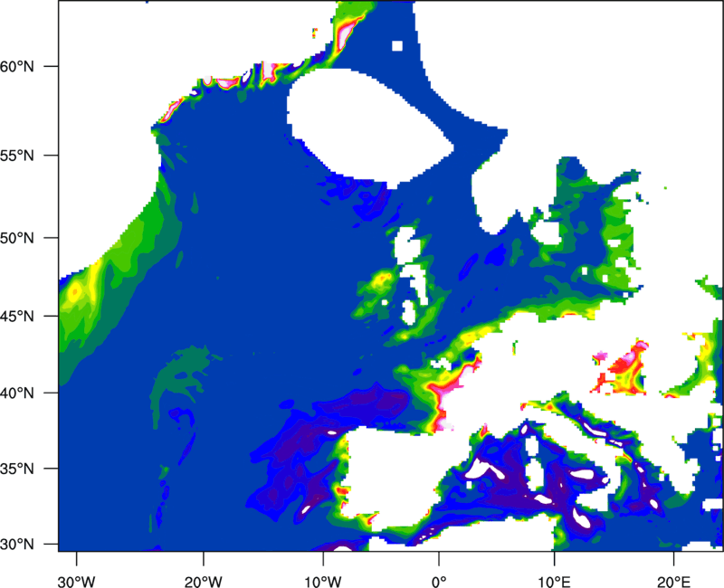The image size is (724, 588).
Task: Click the 35°N latitude label
Action: [x=17, y=469]
